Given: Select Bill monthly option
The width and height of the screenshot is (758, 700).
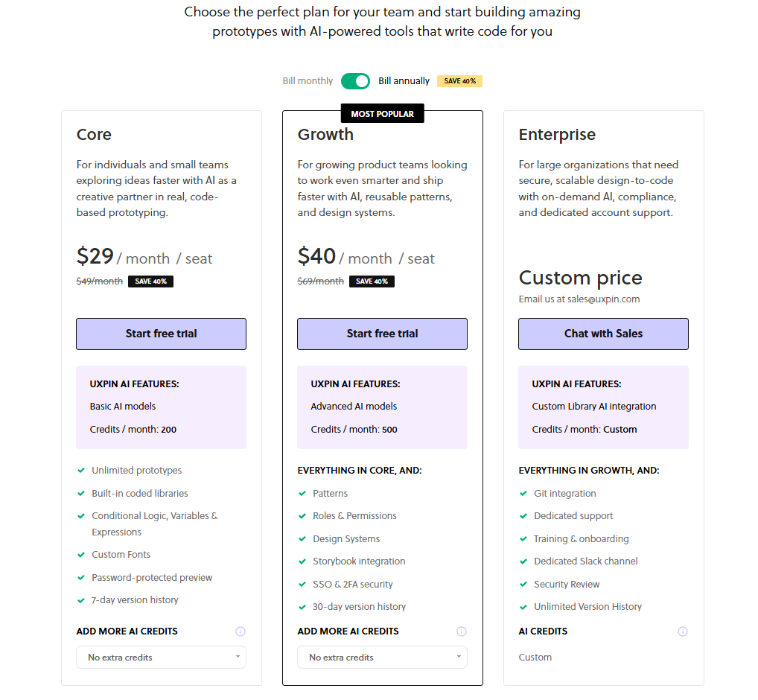Looking at the screenshot, I should click(308, 80).
